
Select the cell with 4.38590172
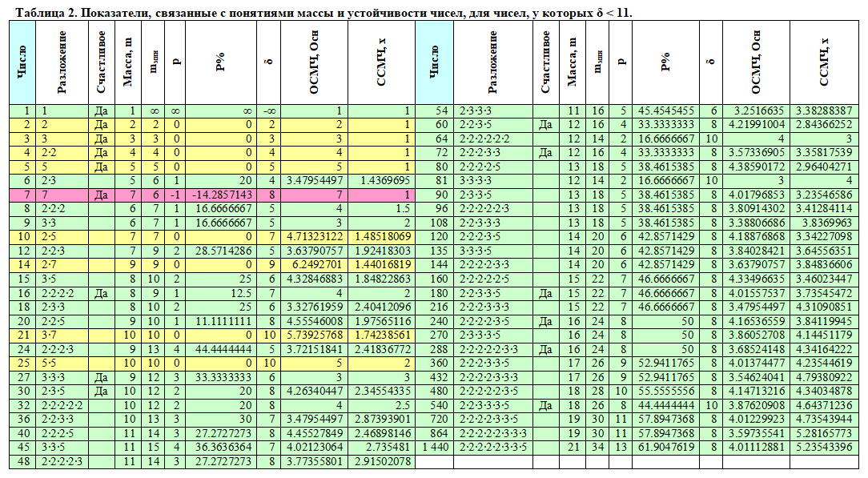(756, 167)
